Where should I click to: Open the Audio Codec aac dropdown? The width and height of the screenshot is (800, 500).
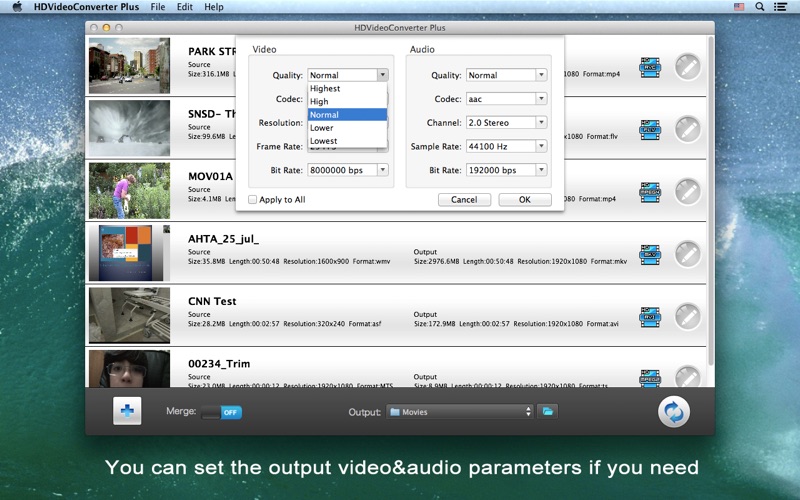click(x=507, y=98)
